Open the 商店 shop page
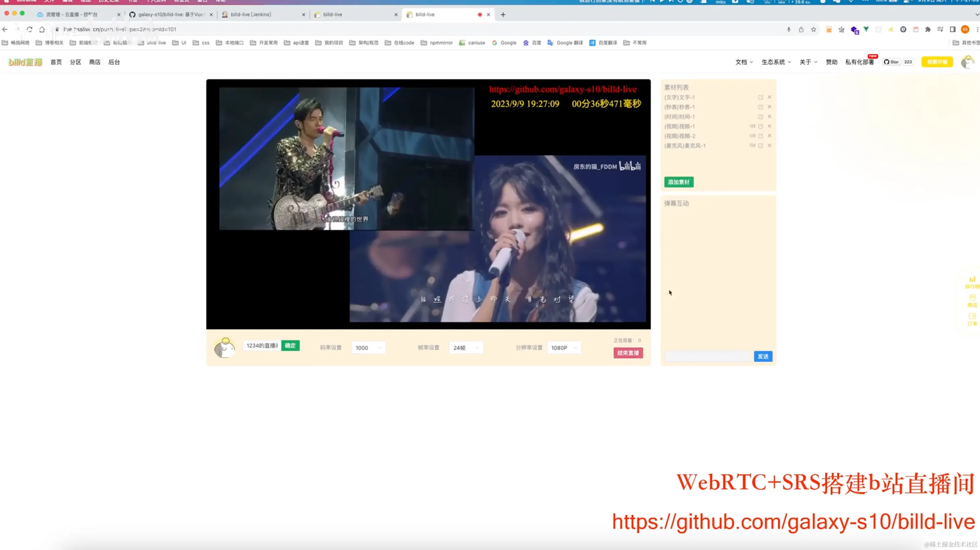This screenshot has width=980, height=550. (x=95, y=62)
